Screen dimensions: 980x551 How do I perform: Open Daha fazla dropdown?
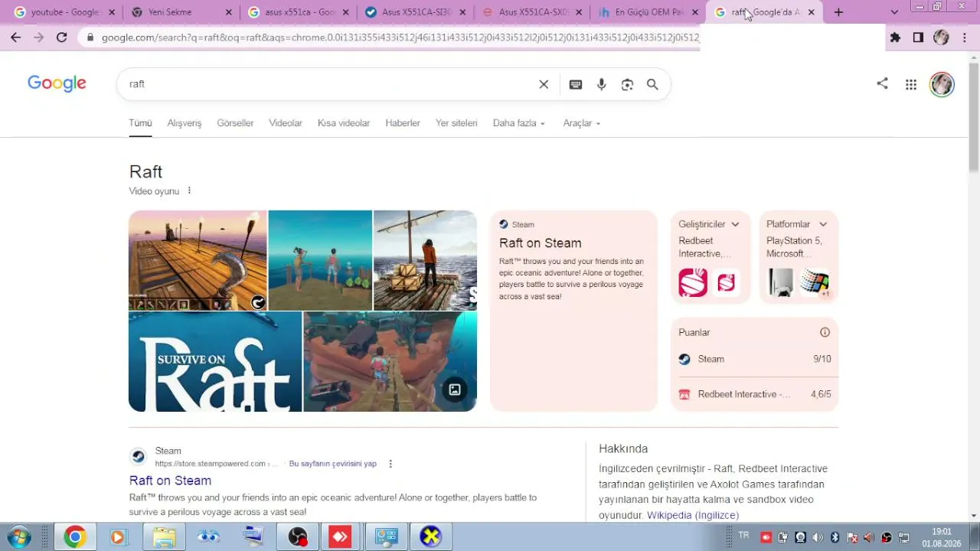coord(519,123)
